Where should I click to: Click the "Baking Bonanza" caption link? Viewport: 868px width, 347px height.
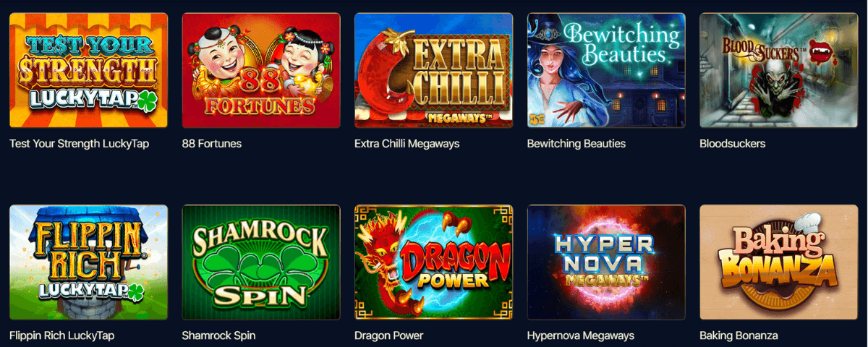[x=739, y=335]
